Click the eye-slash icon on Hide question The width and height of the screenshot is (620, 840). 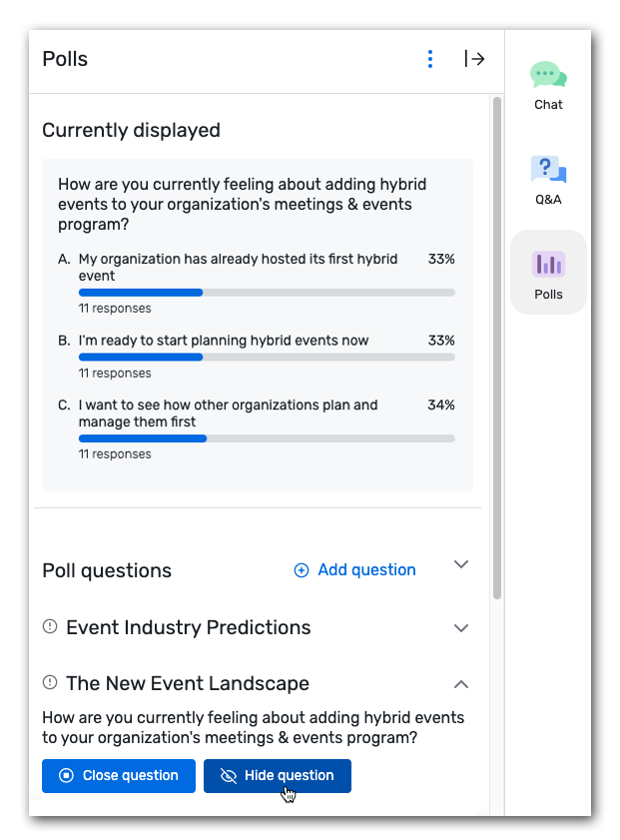coord(227,776)
